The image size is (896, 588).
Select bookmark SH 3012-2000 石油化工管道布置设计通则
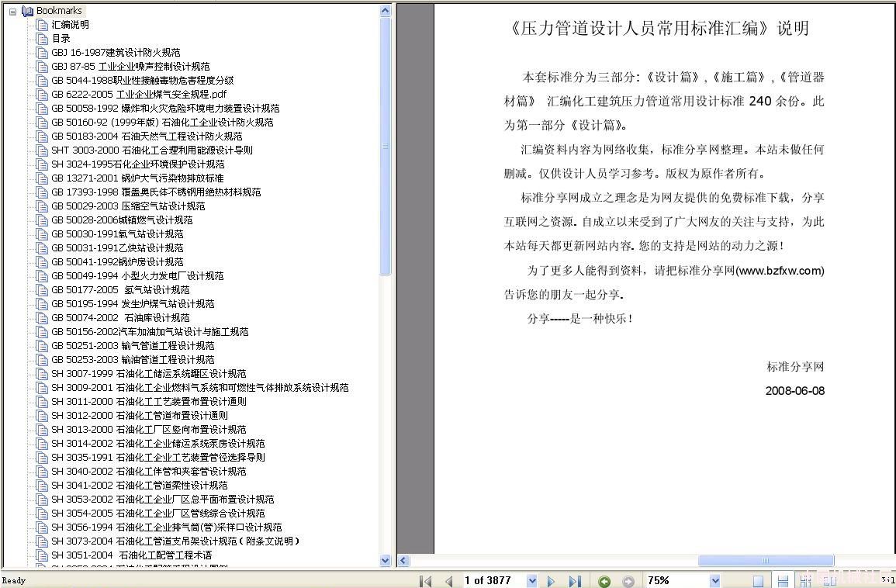pos(140,416)
